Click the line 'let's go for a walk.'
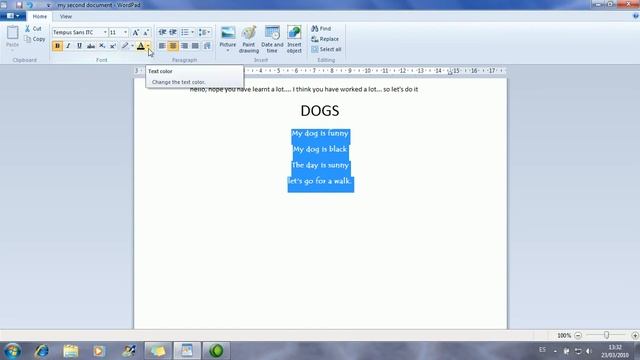 coord(320,181)
